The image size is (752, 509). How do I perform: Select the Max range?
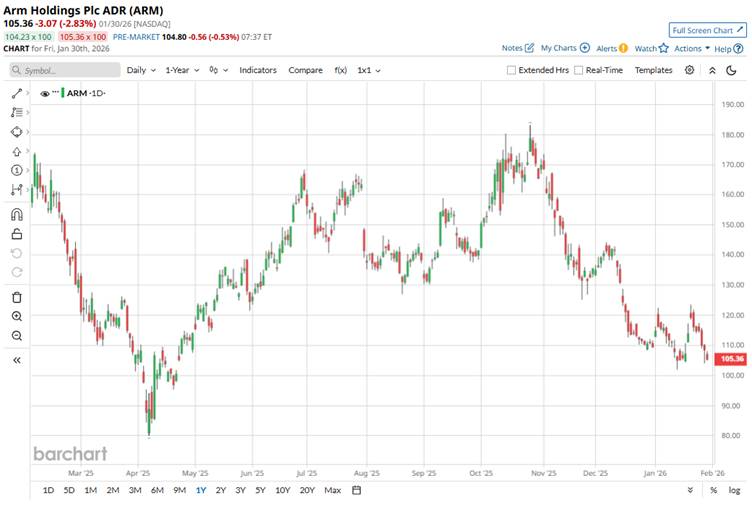tap(332, 490)
